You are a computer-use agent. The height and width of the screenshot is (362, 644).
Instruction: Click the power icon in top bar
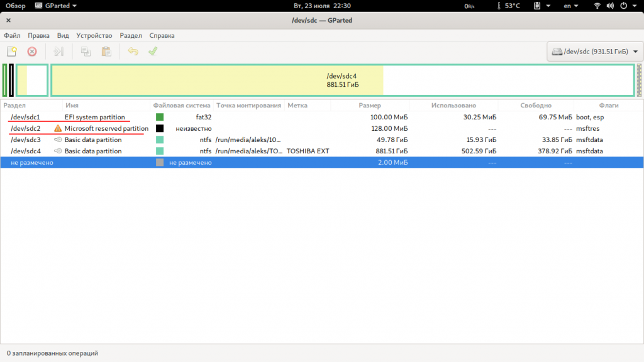pyautogui.click(x=623, y=6)
